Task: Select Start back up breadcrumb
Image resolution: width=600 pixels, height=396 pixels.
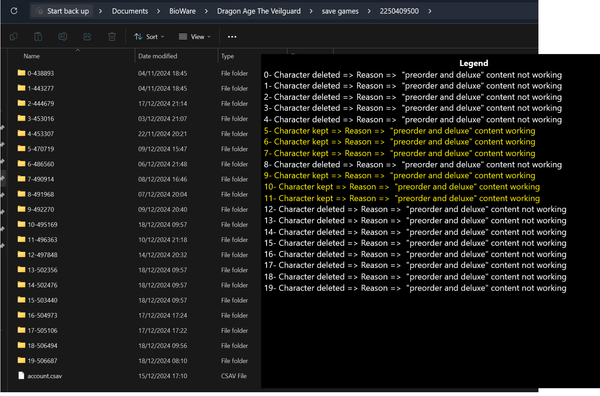Action: pos(62,11)
